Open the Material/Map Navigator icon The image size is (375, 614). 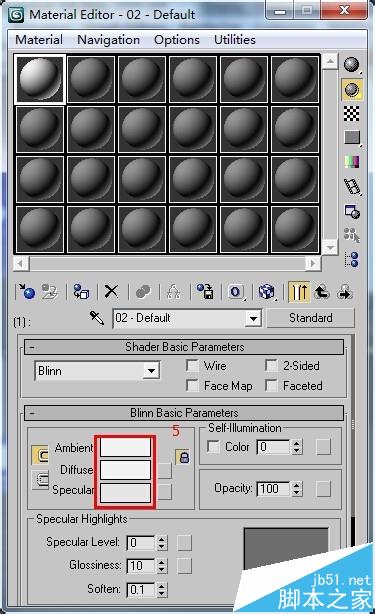click(352, 259)
